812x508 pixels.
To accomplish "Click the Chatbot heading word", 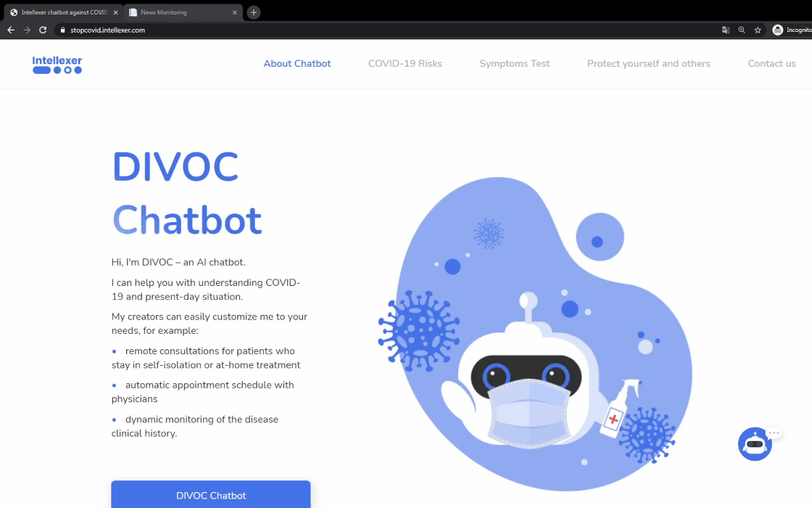I will (187, 220).
